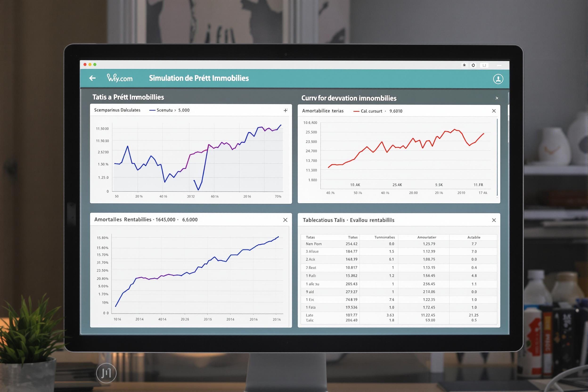Open the user profile icon
This screenshot has height=392, width=588.
point(498,79)
